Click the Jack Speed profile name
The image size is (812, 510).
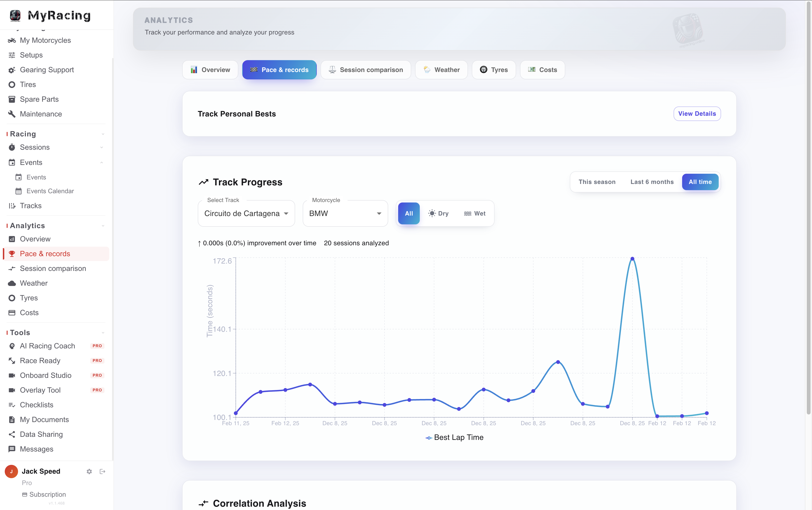[41, 472]
